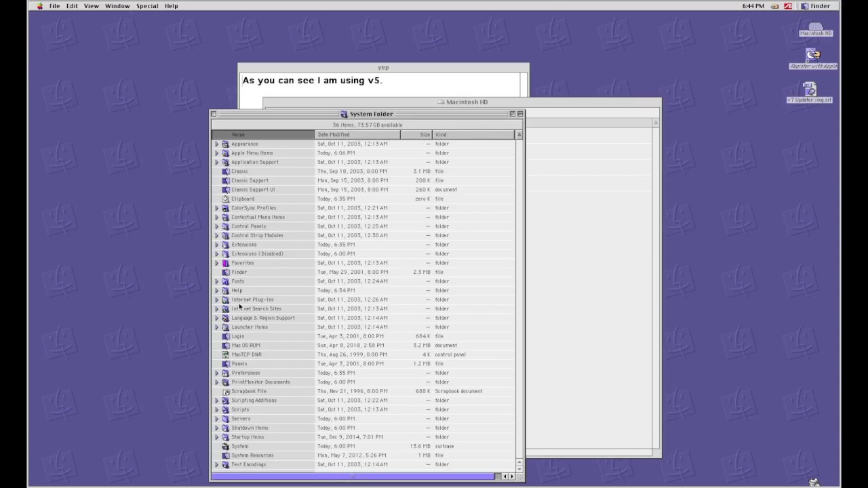Viewport: 868px width, 488px height.
Task: Select the Register with Apple desktop icon
Action: (x=813, y=55)
